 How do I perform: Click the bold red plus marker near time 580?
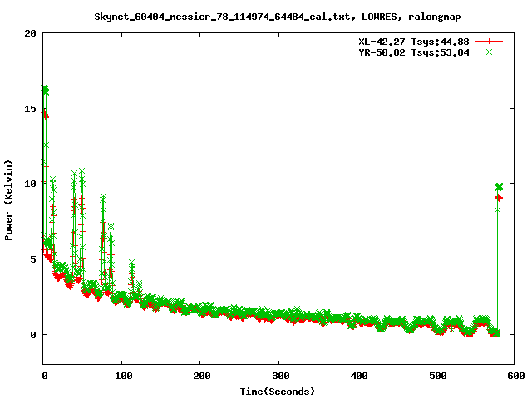499,198
